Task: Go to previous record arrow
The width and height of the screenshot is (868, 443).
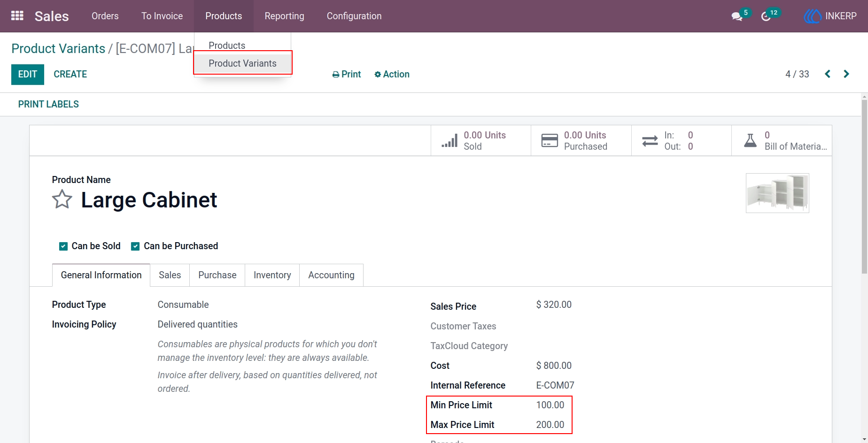Action: coord(828,74)
